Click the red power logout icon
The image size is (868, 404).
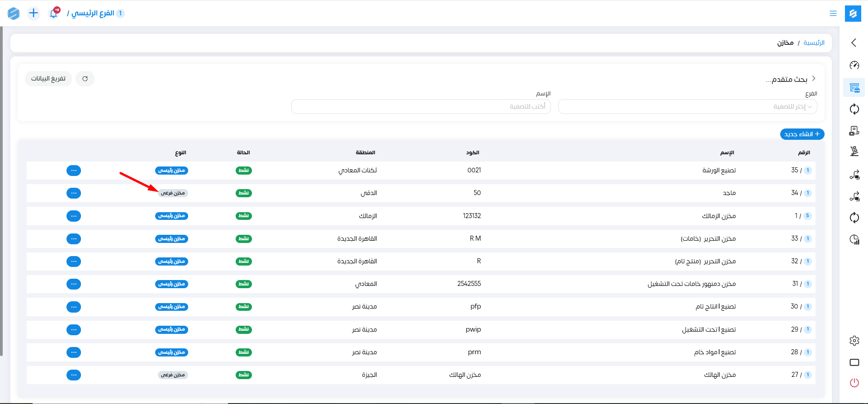pos(854,383)
